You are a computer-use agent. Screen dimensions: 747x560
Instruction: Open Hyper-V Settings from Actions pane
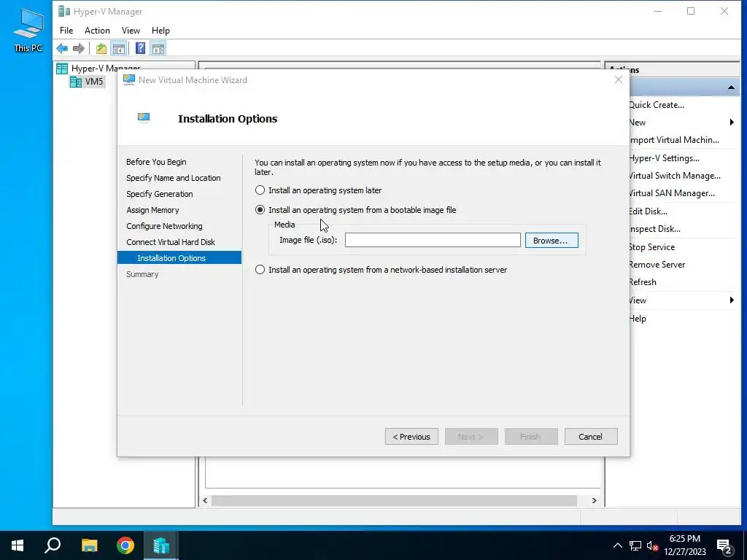pos(664,158)
